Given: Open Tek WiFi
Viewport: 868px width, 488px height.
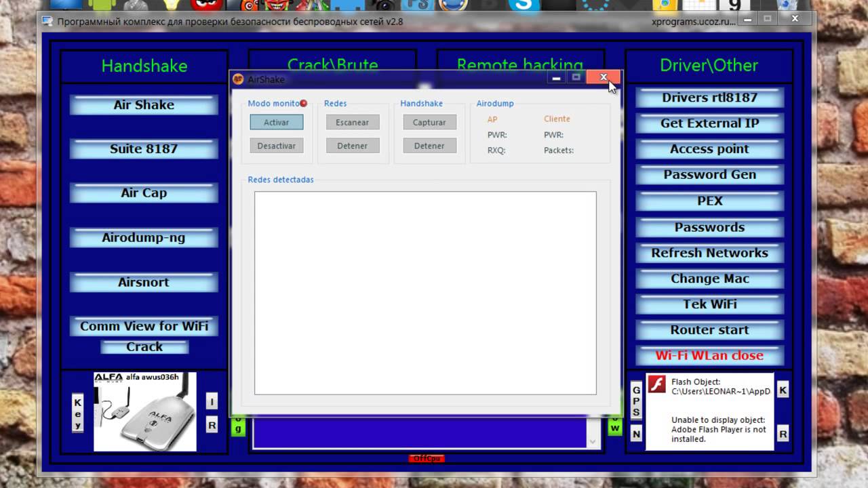Looking at the screenshot, I should click(x=709, y=304).
